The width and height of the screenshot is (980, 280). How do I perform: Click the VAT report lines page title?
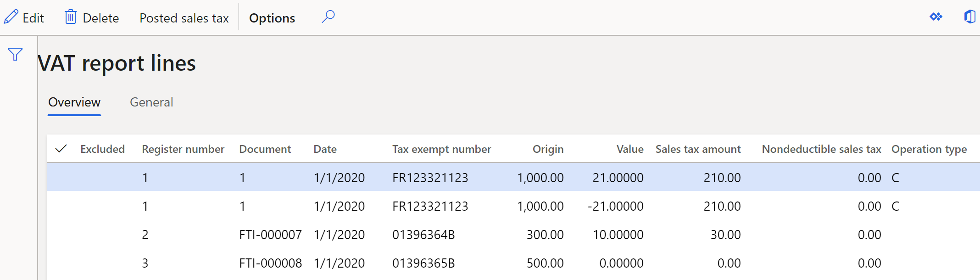click(x=117, y=63)
